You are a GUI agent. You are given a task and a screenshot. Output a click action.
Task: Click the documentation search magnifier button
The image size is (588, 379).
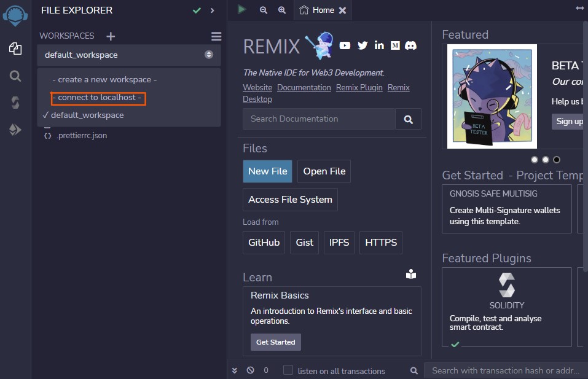tap(409, 119)
